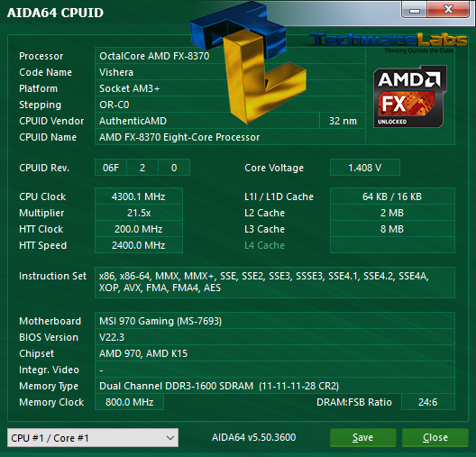This screenshot has height=457, width=476.
Task: Click the AIDA64 v5.50.3600 version label
Action: coord(254,437)
